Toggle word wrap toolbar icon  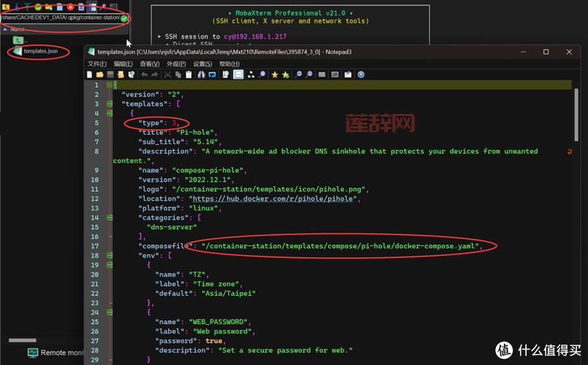[x=225, y=74]
